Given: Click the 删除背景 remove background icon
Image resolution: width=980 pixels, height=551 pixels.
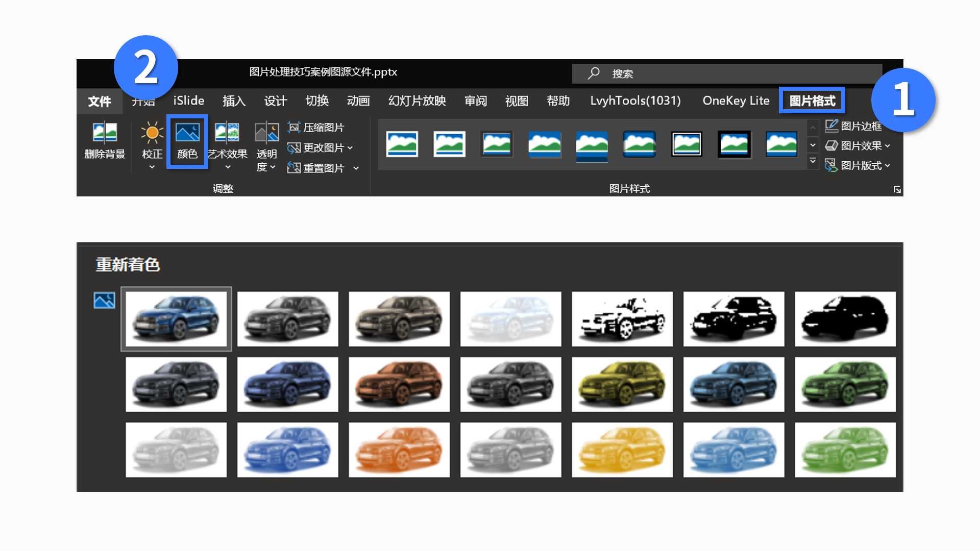Looking at the screenshot, I should tap(105, 132).
